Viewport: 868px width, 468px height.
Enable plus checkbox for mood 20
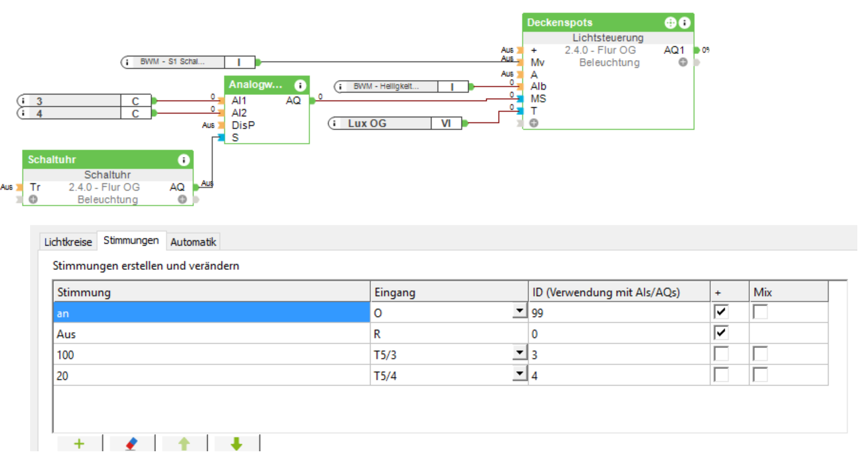coord(721,375)
